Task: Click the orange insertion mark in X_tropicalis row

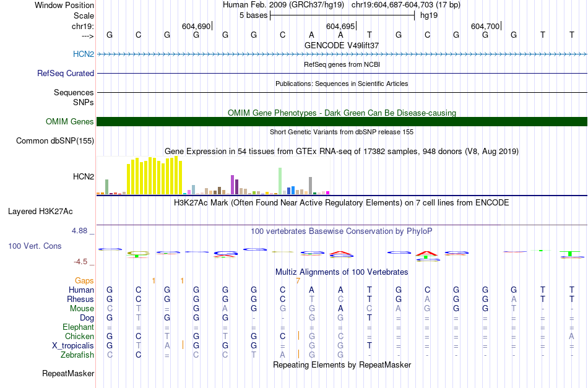Action: (x=183, y=345)
